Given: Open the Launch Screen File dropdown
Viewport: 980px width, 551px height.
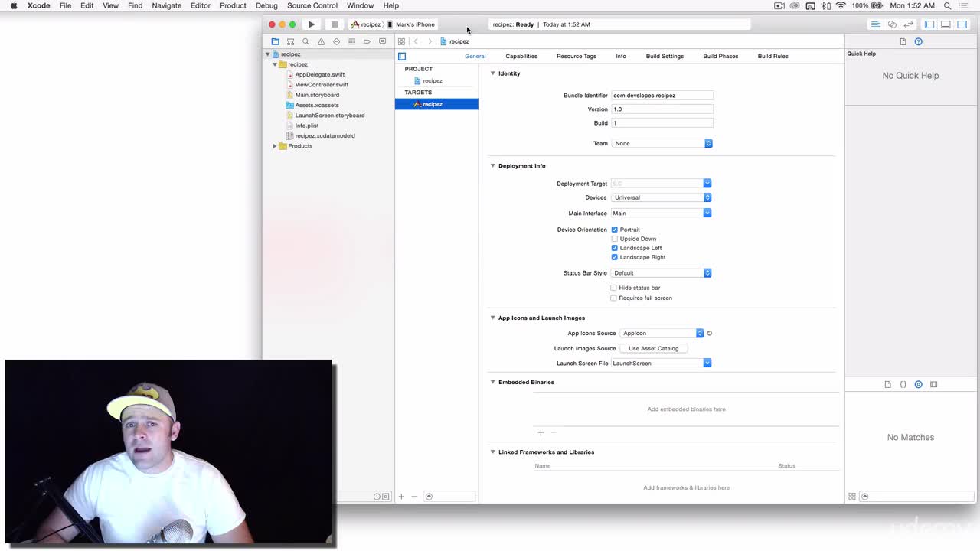Looking at the screenshot, I should click(x=661, y=363).
